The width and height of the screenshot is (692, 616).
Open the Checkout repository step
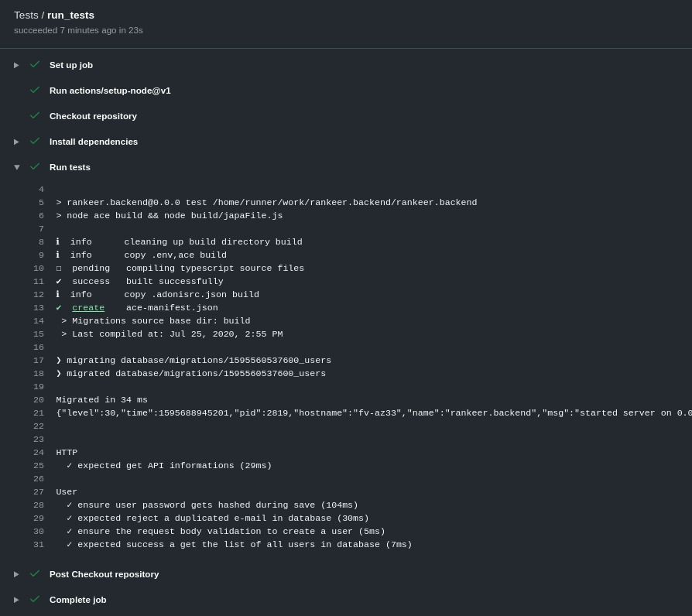[x=93, y=117]
